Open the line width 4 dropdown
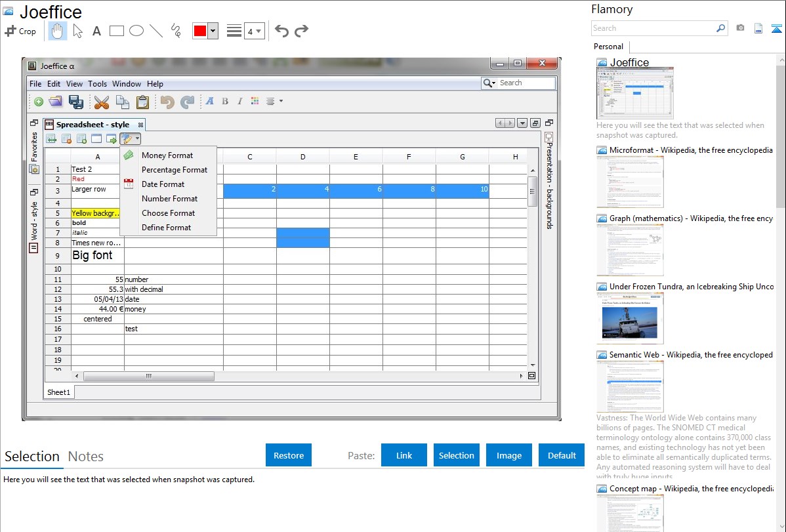The height and width of the screenshot is (532, 786). pyautogui.click(x=255, y=31)
